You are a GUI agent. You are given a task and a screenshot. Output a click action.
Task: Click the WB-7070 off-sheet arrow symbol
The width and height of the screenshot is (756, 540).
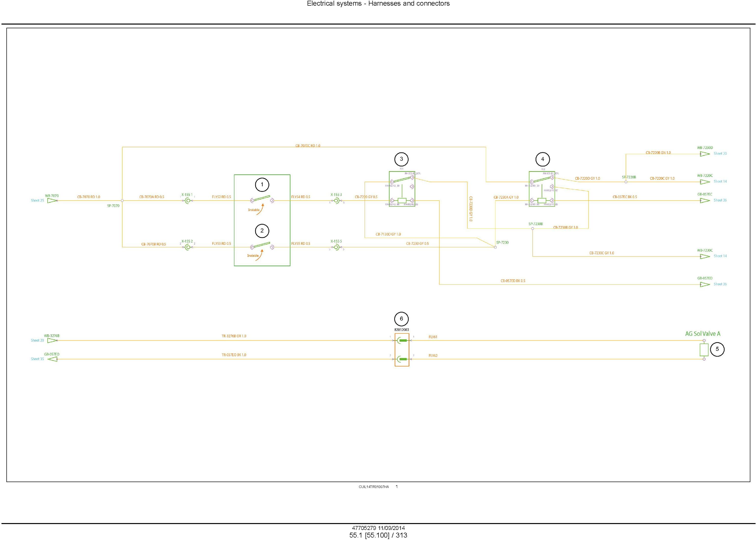[52, 201]
